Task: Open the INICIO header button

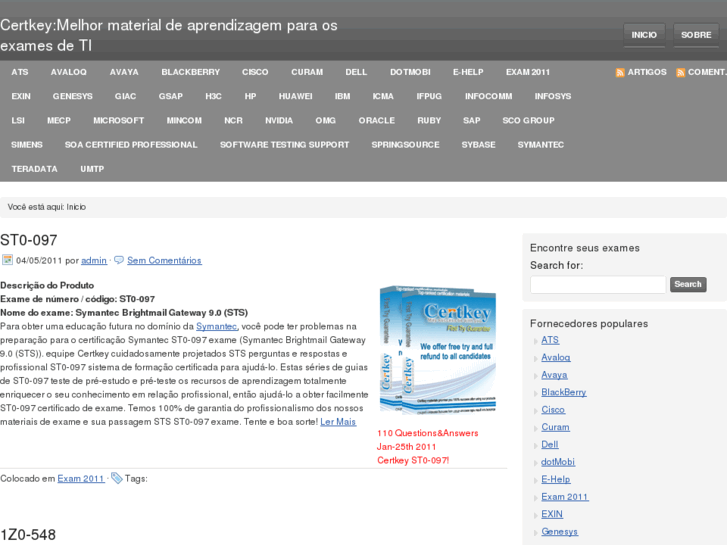Action: click(644, 35)
